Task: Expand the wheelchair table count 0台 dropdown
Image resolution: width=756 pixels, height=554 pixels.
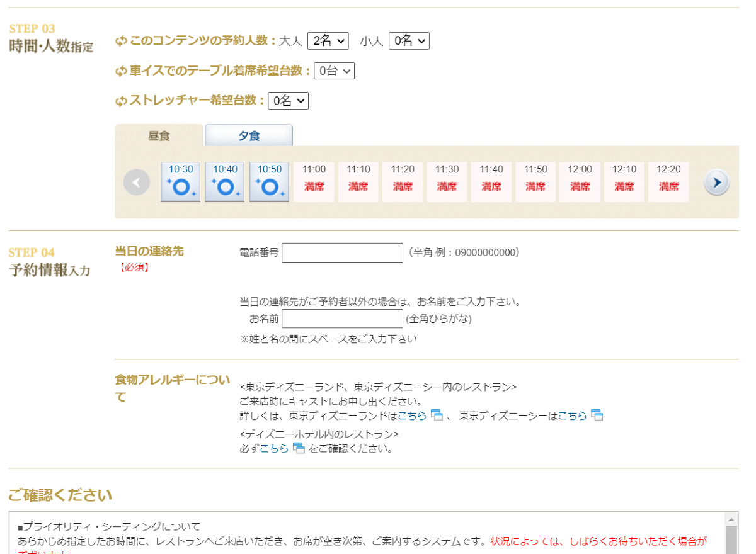Action: click(x=335, y=71)
